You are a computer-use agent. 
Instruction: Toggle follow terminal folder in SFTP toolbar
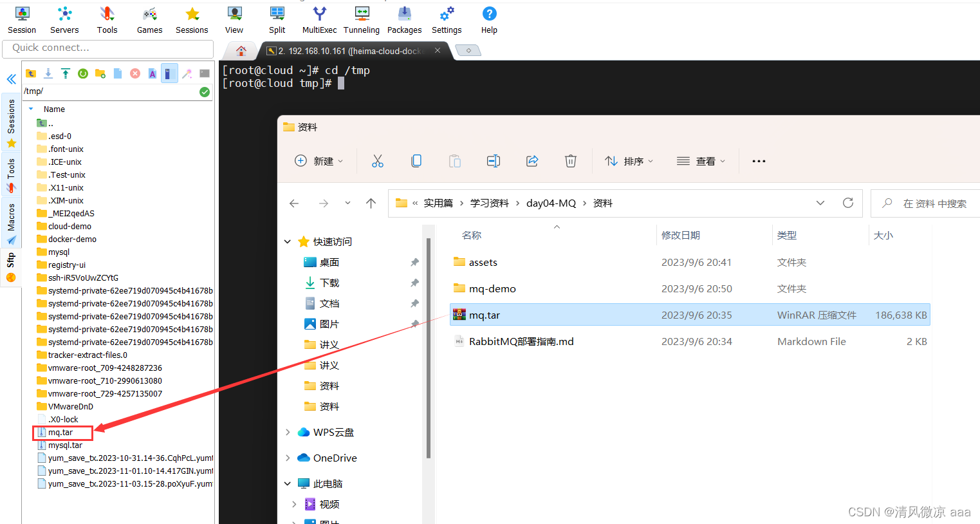click(169, 73)
